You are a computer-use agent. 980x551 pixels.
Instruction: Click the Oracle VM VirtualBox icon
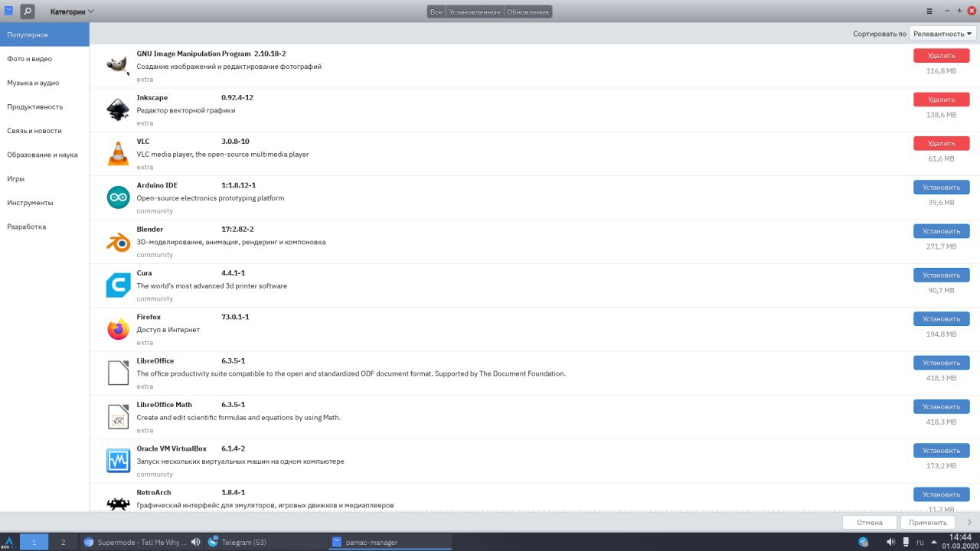[x=118, y=461]
